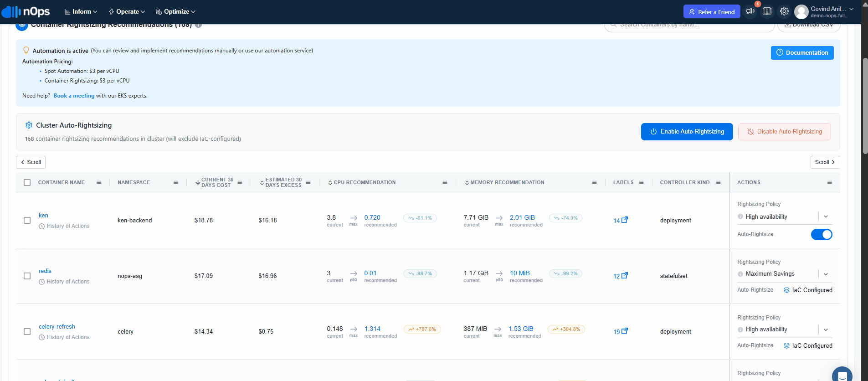The image size is (868, 381).
Task: View History of Actions for redis
Action: pos(64,282)
